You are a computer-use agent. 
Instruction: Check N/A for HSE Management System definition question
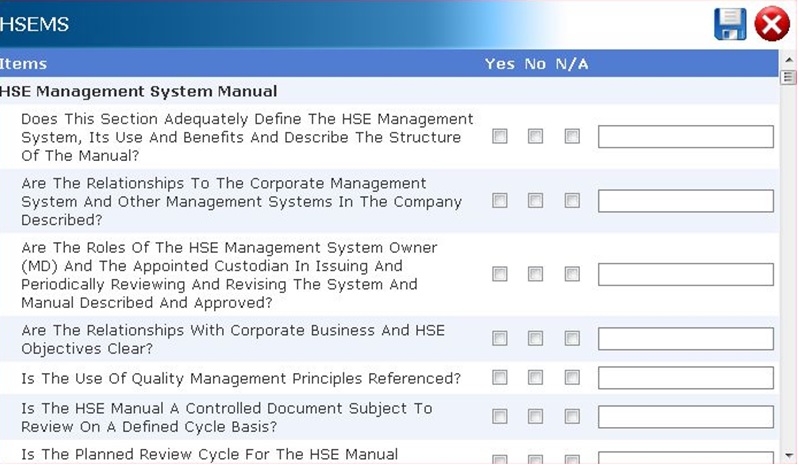click(x=571, y=137)
